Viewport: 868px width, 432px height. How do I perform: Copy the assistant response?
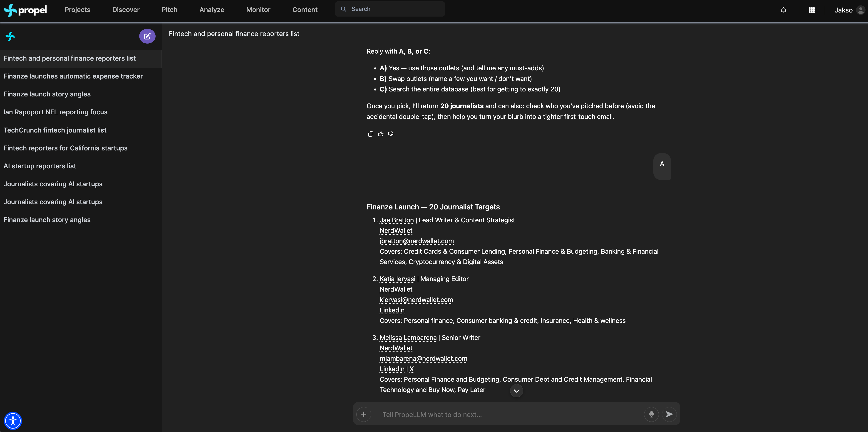(371, 134)
